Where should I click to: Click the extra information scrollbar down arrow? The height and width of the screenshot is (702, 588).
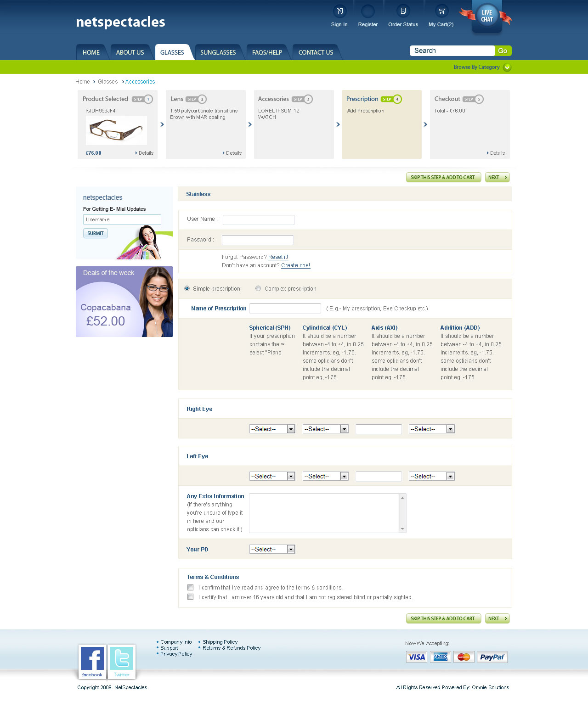tap(402, 529)
